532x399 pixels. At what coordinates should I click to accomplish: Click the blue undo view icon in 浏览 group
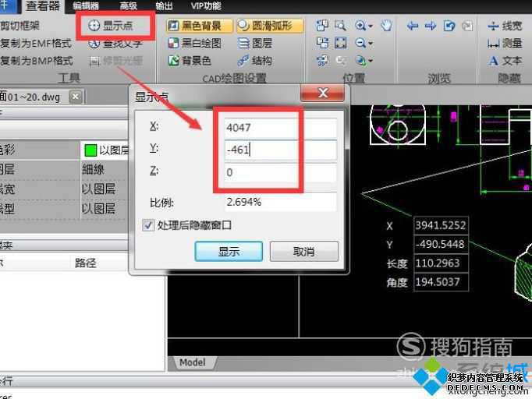pyautogui.click(x=449, y=26)
